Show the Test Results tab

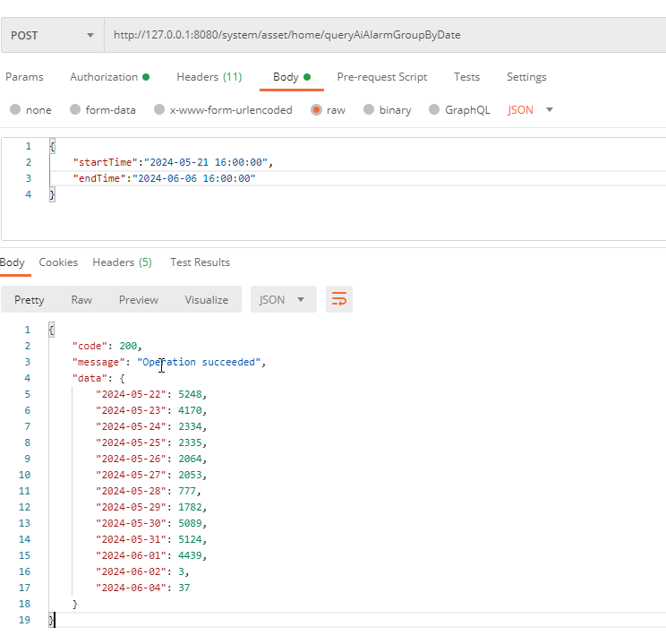point(200,262)
